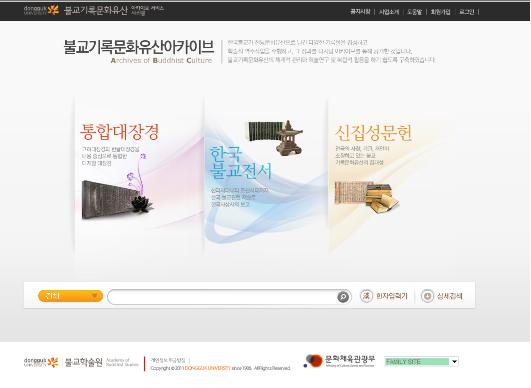531x388 pixels.
Task: Expand the orange search category dropdown
Action: point(70,296)
